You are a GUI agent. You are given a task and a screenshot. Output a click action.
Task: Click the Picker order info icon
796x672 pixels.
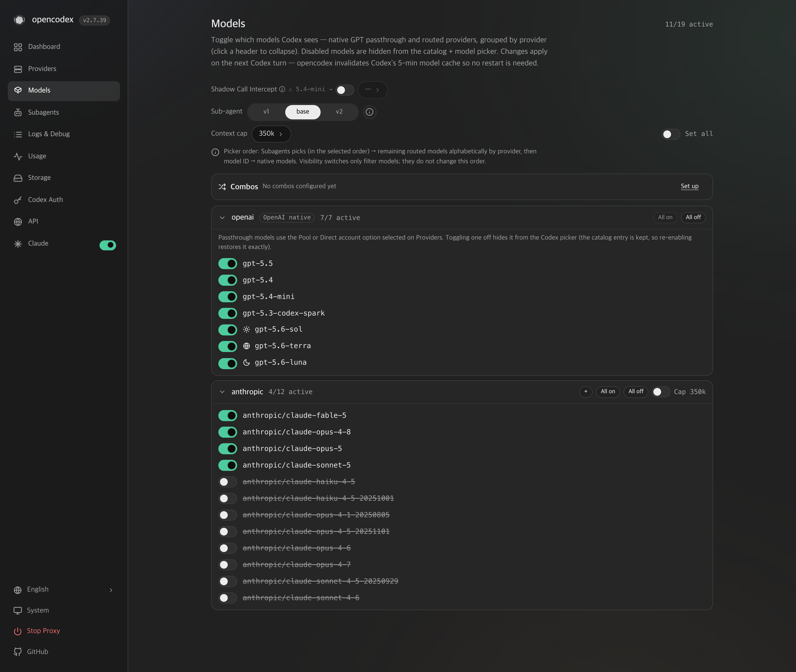coord(215,152)
